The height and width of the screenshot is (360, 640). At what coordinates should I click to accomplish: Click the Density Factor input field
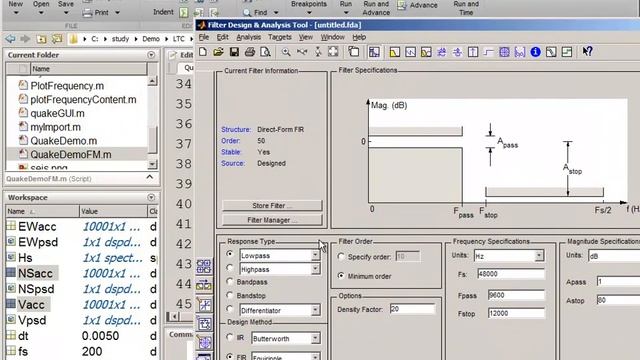[412, 309]
